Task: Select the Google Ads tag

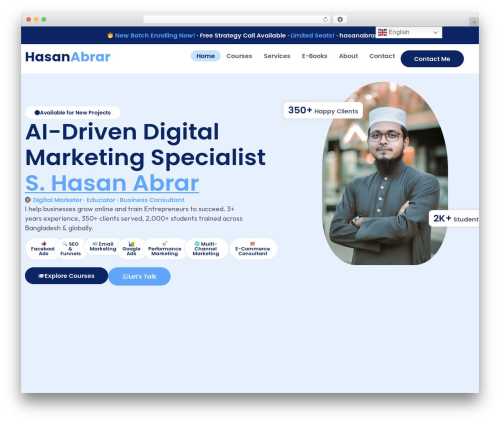Action: click(131, 249)
